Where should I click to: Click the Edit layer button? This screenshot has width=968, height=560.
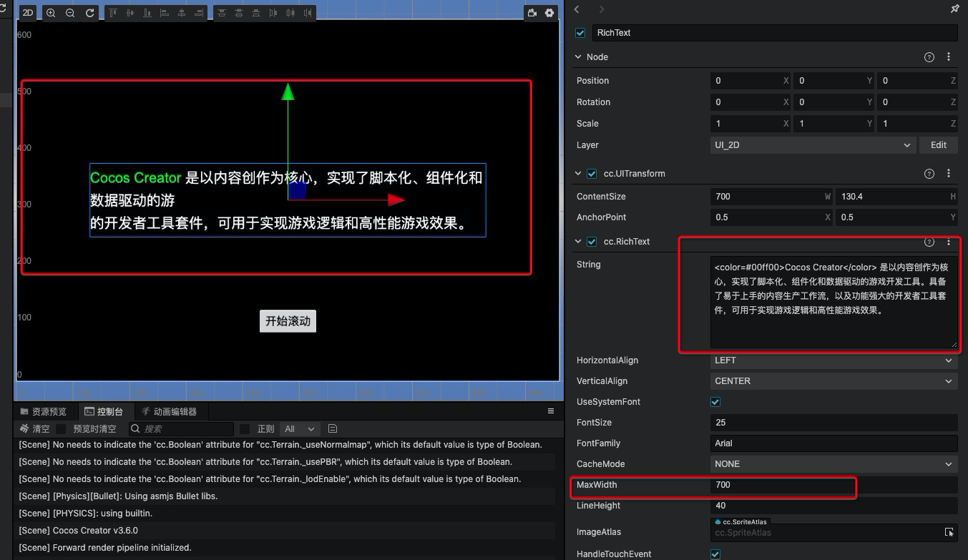click(939, 145)
